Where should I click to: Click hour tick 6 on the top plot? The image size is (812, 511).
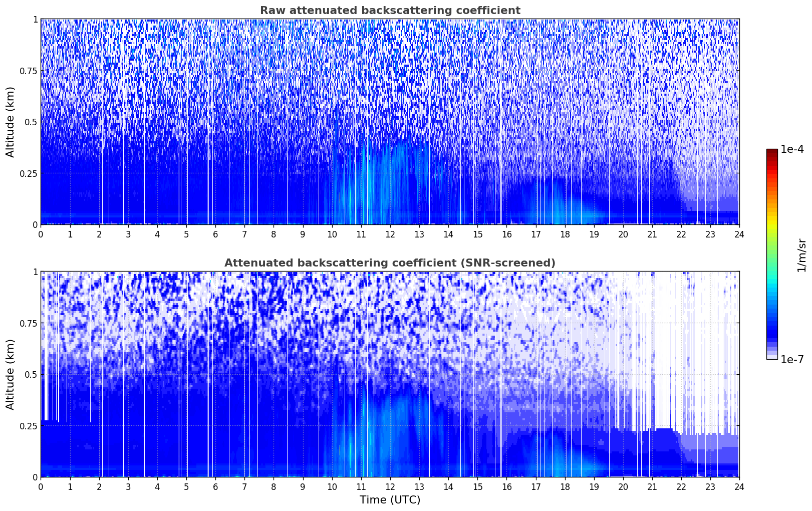215,234
